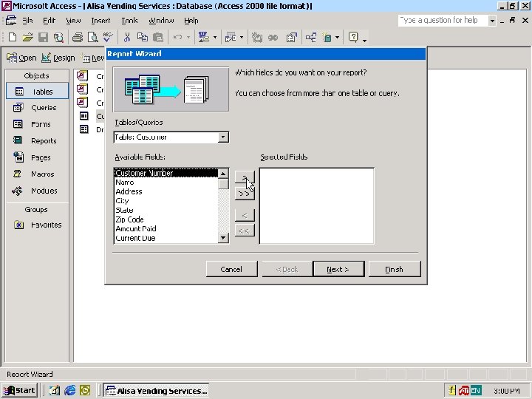Click Design in database window toolbar

coord(58,58)
